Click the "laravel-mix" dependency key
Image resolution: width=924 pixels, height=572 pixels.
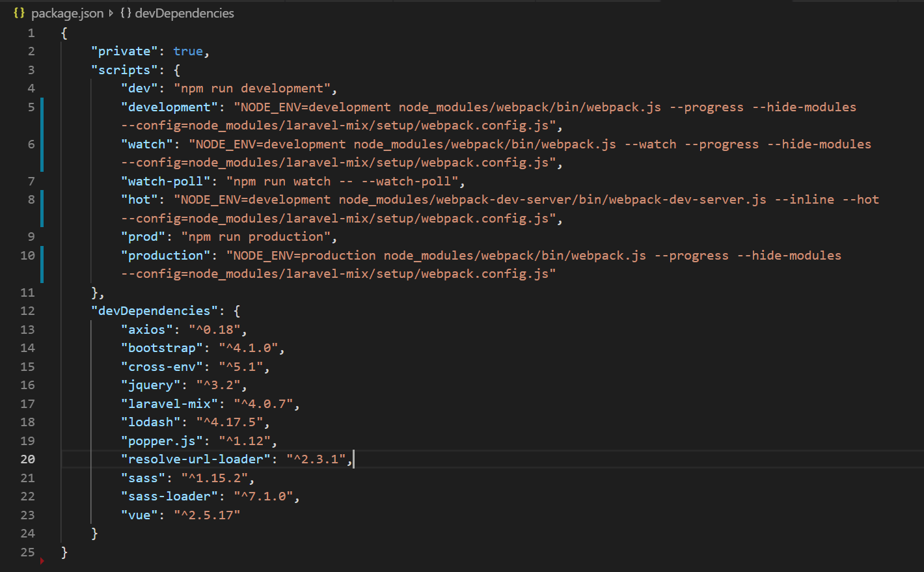[x=170, y=403]
